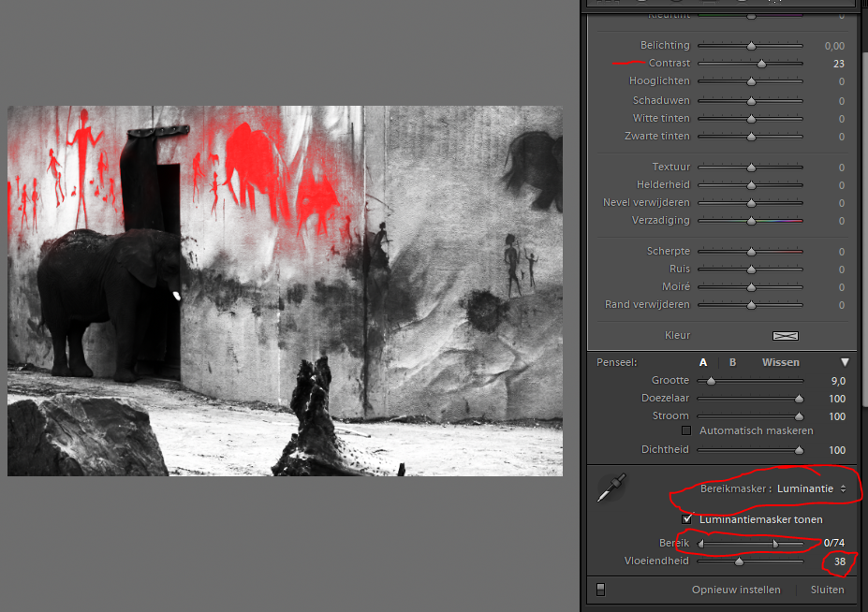
Task: Open the Kleur color swatch
Action: pos(784,335)
